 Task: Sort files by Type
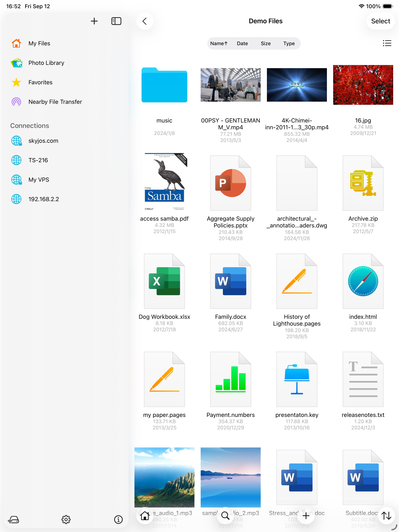[289, 43]
